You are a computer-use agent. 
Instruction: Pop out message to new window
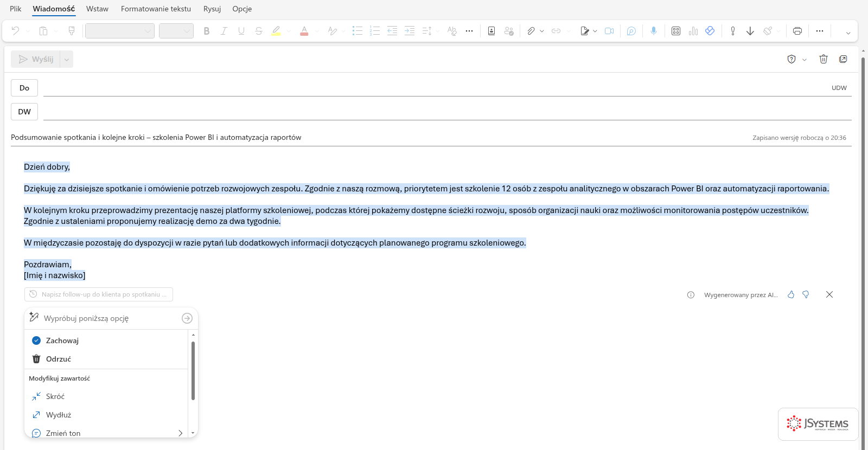point(843,59)
